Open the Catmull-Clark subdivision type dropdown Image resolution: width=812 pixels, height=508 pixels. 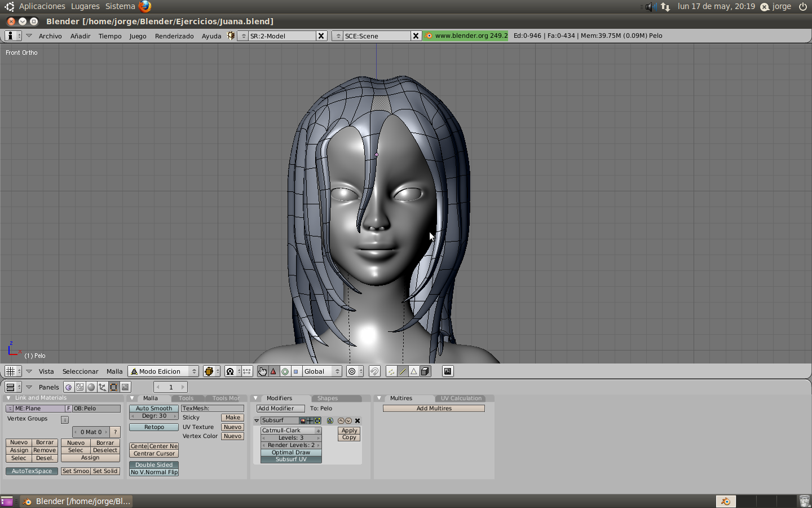coord(291,431)
